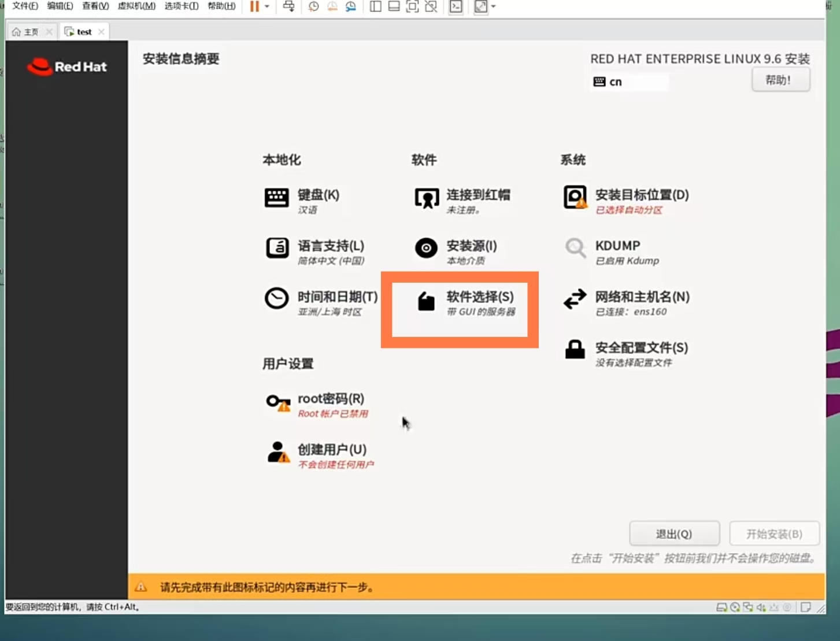Image resolution: width=840 pixels, height=641 pixels.
Task: Toggle the library sidebar view icon
Action: [375, 6]
